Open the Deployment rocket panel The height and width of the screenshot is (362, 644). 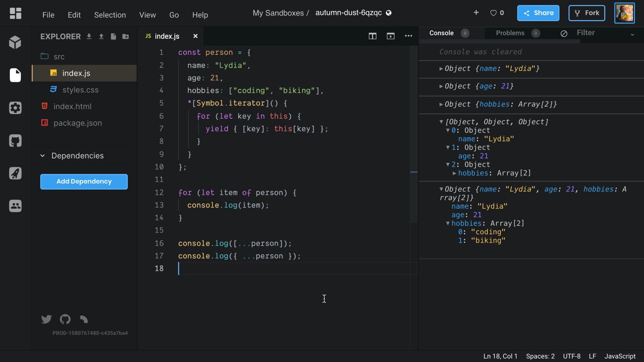(16, 173)
